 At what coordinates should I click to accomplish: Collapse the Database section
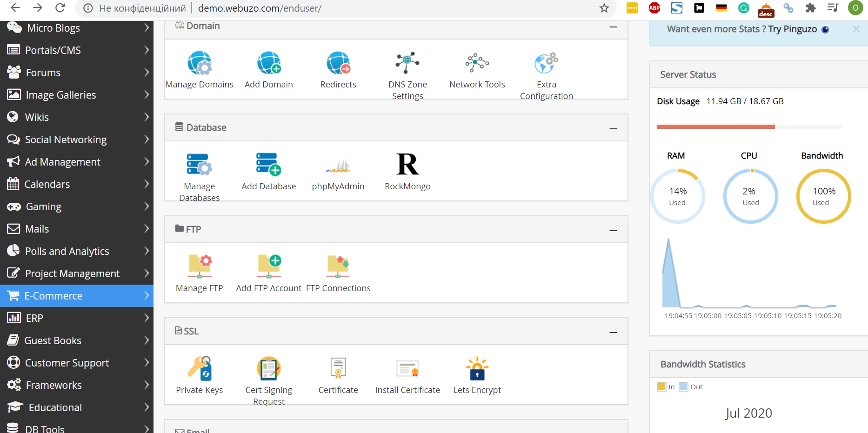tap(614, 128)
